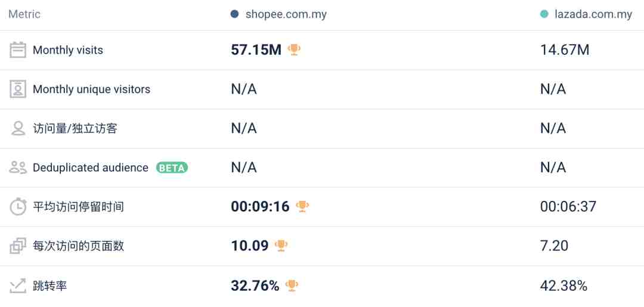The image size is (644, 307).
Task: Click the Monthly visits label
Action: tap(68, 50)
